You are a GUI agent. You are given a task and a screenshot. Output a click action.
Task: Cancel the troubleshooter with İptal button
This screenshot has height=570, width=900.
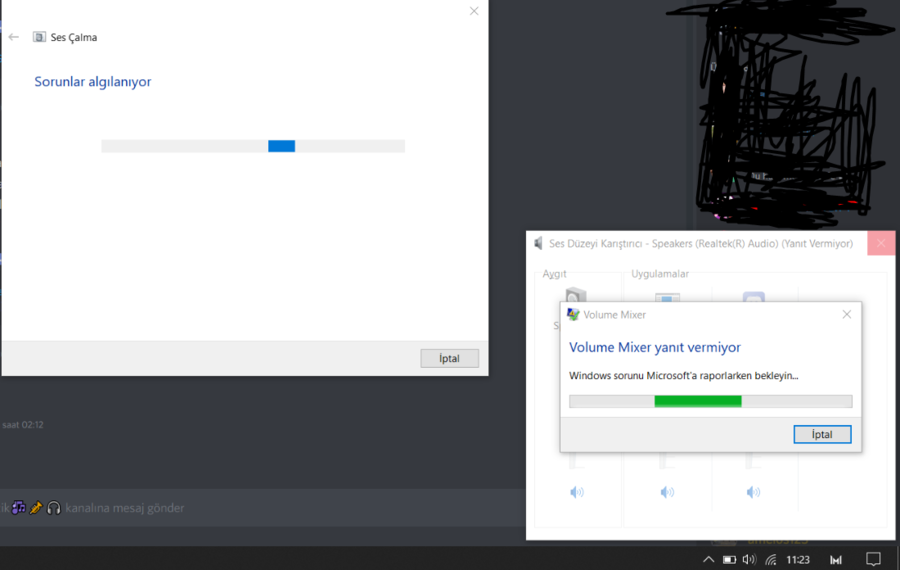pyautogui.click(x=449, y=358)
